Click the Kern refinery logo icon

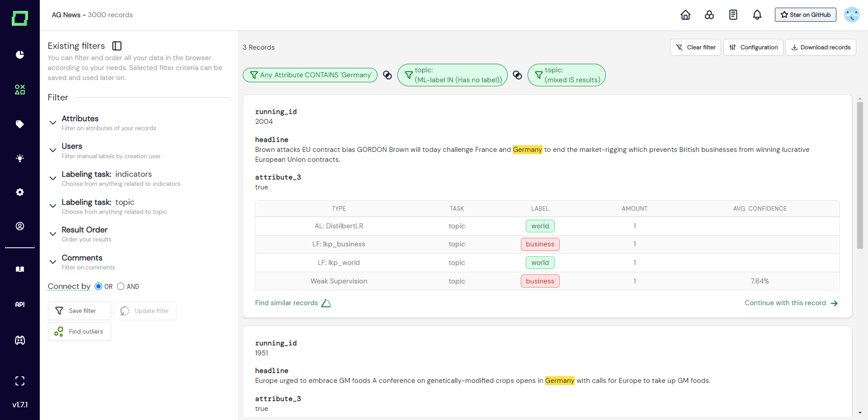click(19, 18)
